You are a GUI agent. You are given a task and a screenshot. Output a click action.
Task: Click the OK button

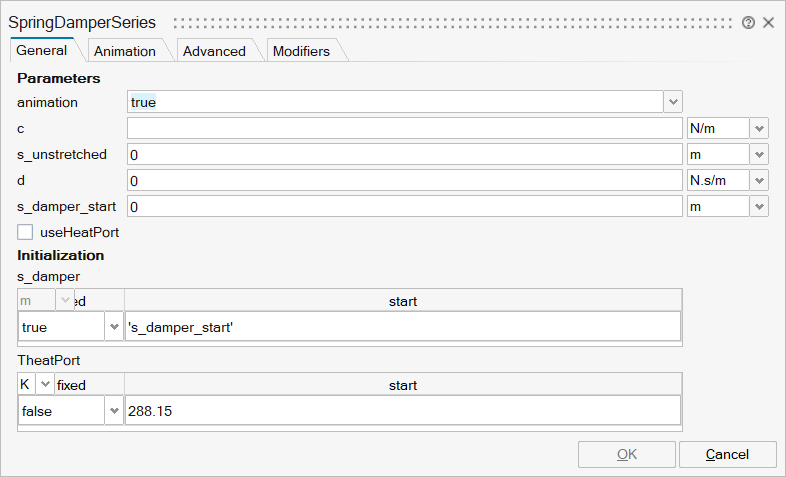626,454
